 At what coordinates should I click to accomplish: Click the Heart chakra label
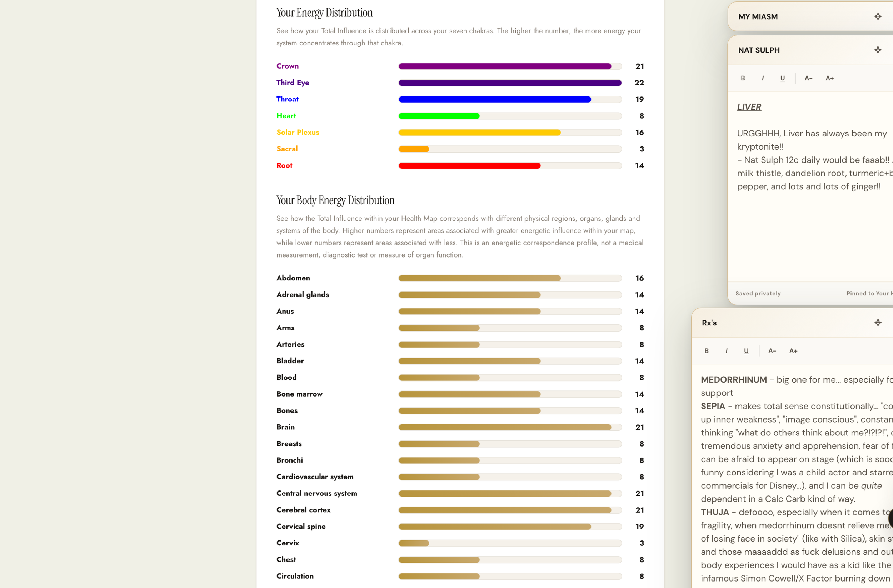286,116
